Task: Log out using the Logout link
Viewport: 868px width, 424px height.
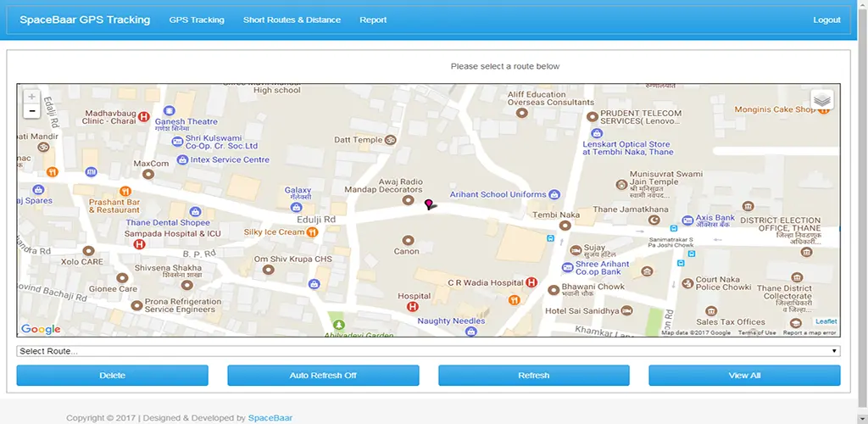Action: (827, 20)
